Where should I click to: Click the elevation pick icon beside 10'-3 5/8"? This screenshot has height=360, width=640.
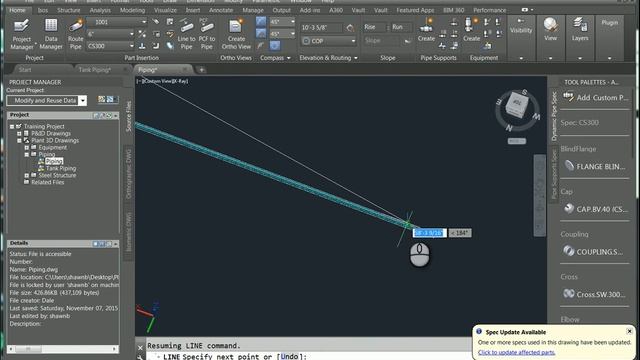(350, 28)
